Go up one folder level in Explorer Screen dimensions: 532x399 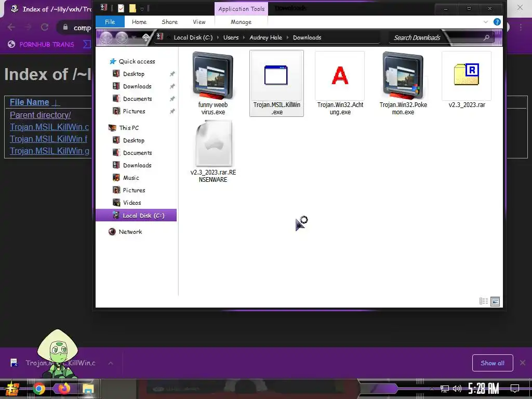pos(146,37)
